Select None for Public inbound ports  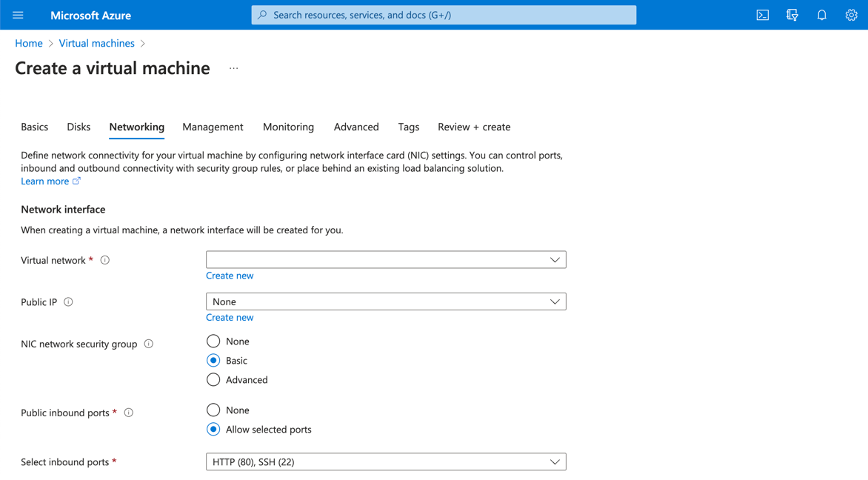click(213, 410)
